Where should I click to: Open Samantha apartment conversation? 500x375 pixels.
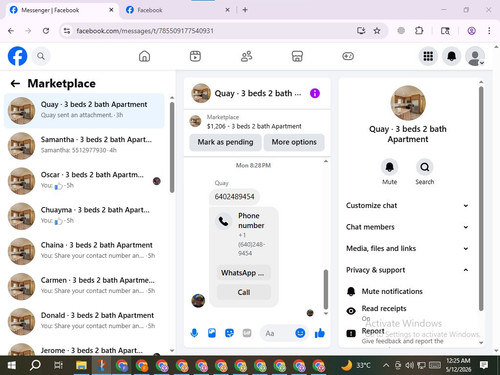[x=84, y=146]
